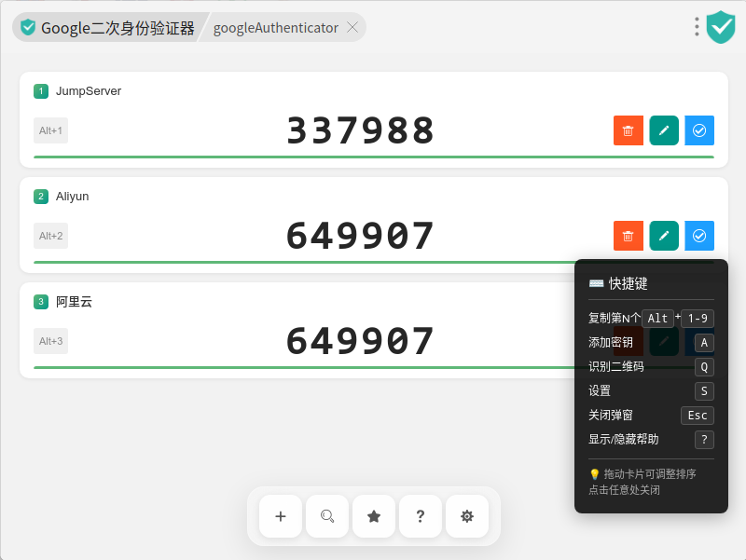Toggle help with question mark button
Viewport: 746px width, 560px height.
(421, 516)
